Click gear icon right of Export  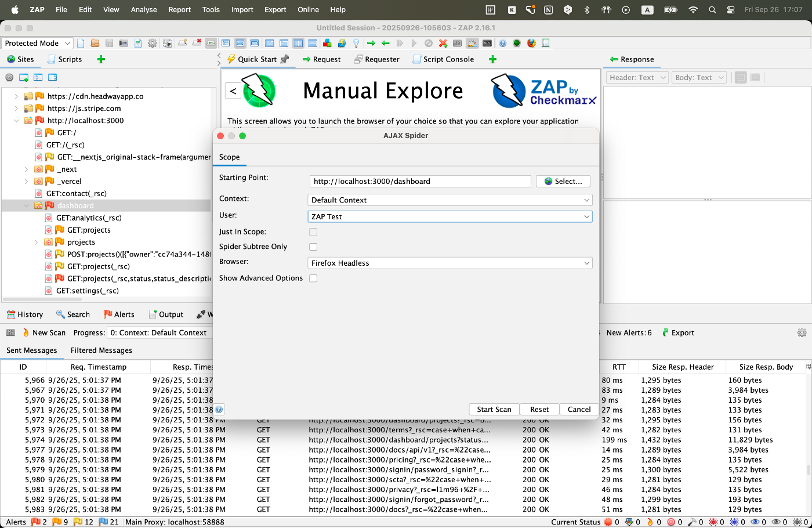tap(802, 332)
